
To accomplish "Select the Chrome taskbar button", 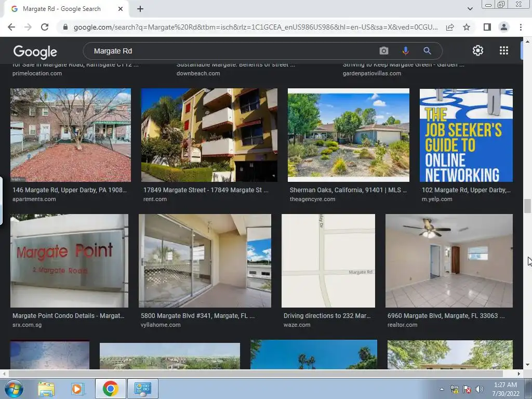I will 110,389.
